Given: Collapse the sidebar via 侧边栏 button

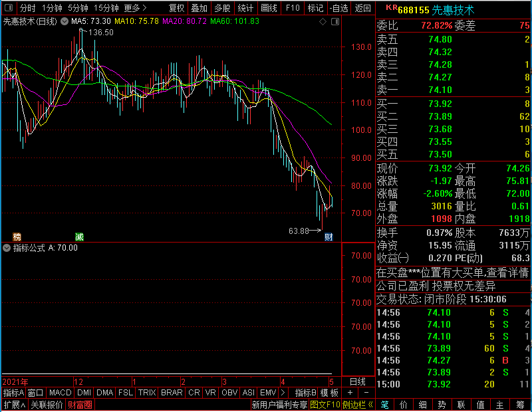Looking at the screenshot, I should (358, 405).
